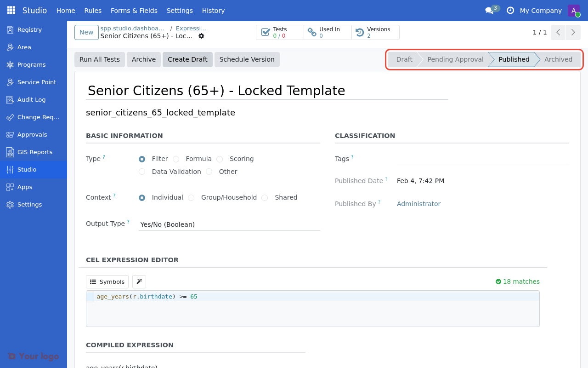Image resolution: width=588 pixels, height=368 pixels.
Task: Open the Forms & Fields menu
Action: (x=134, y=11)
